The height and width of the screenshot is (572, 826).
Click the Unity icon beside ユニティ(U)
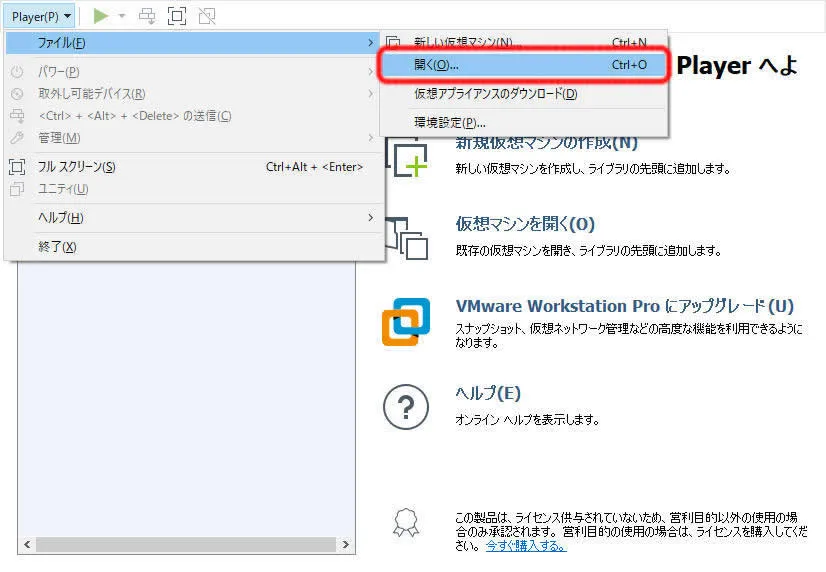pos(17,189)
